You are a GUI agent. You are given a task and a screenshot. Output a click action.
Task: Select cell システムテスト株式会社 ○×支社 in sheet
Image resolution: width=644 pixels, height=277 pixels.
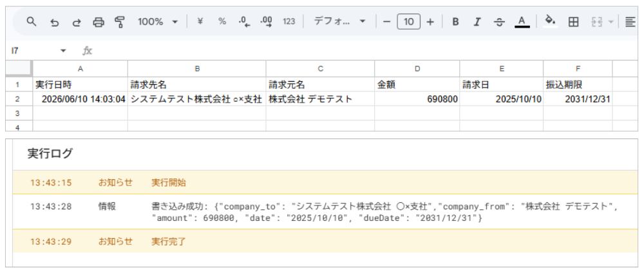coord(197,99)
